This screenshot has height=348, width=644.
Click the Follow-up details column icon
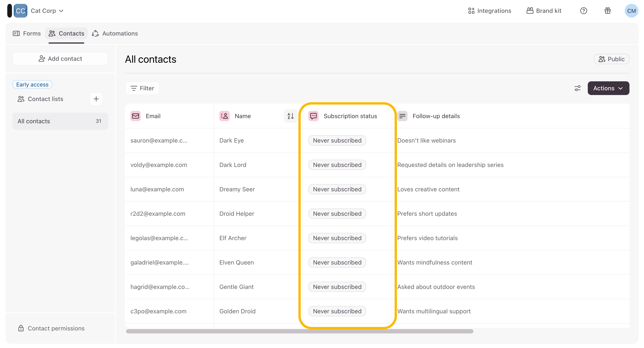402,116
